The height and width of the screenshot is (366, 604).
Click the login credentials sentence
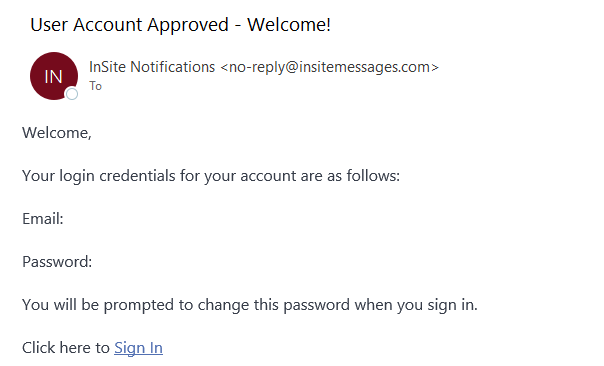[211, 176]
